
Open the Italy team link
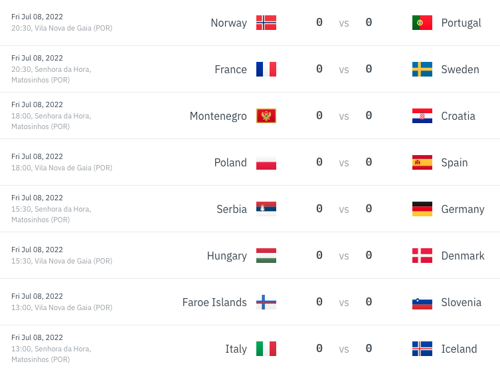(236, 349)
